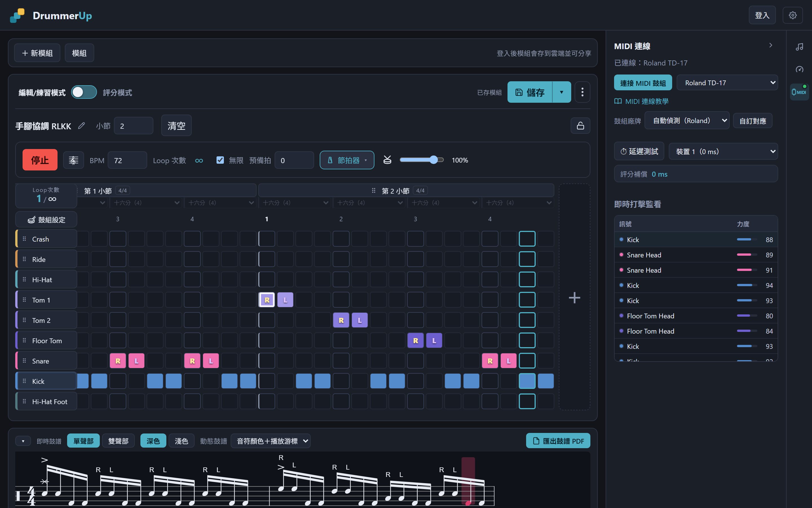The height and width of the screenshot is (508, 812).
Task: Open the speedometer sidebar panel
Action: click(x=799, y=69)
